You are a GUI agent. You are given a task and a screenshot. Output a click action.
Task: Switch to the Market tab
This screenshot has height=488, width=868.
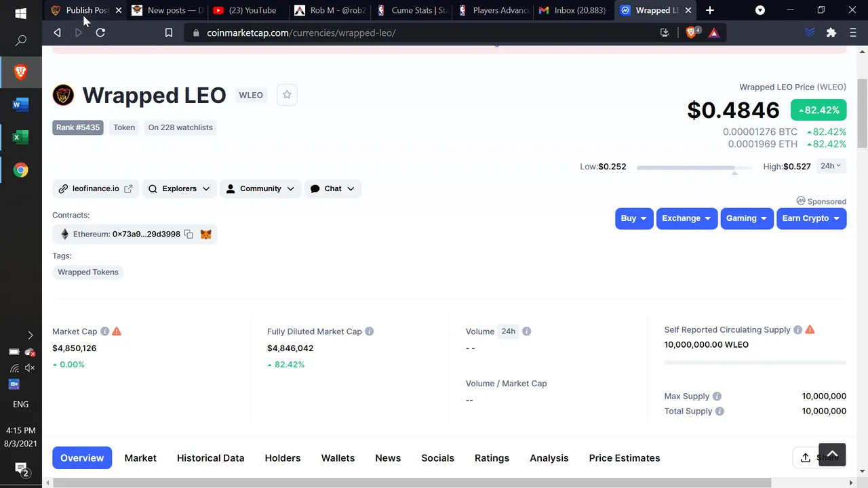click(140, 457)
